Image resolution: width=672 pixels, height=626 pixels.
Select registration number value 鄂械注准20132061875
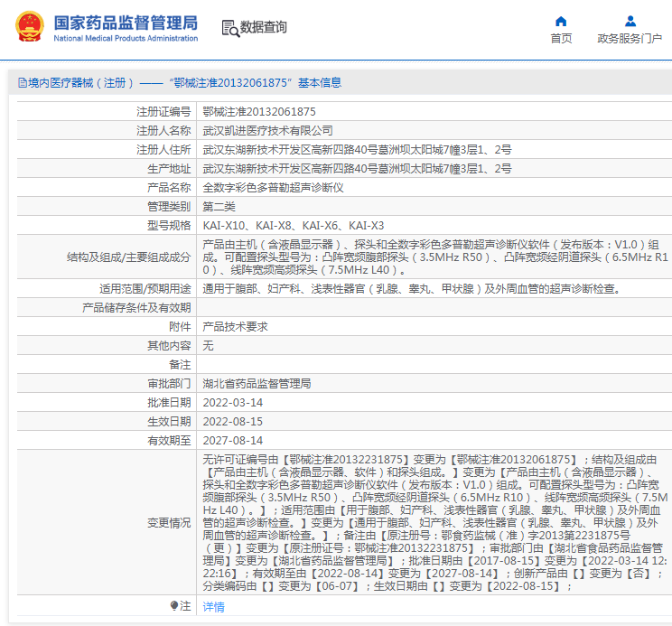(x=259, y=112)
